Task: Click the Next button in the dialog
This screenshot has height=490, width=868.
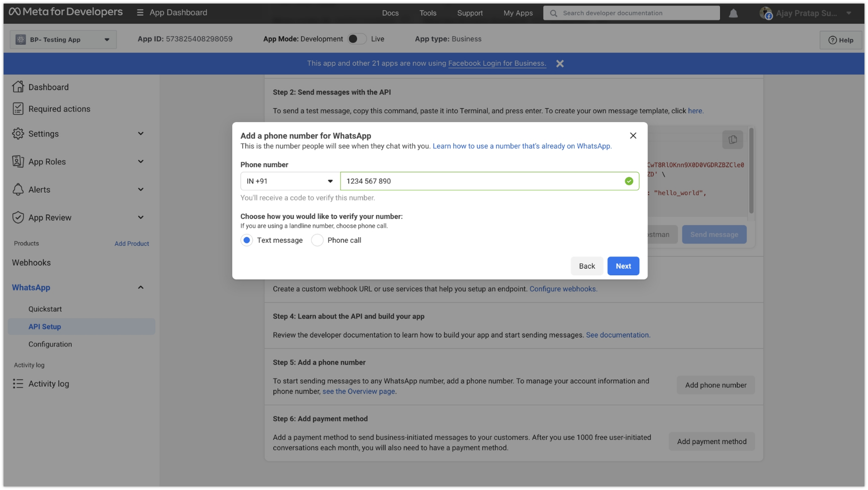Action: (x=623, y=266)
